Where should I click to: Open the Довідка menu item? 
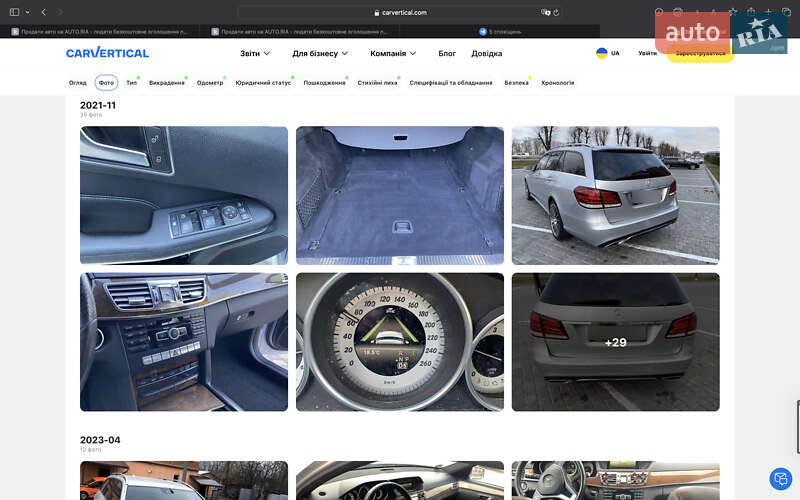coord(487,53)
